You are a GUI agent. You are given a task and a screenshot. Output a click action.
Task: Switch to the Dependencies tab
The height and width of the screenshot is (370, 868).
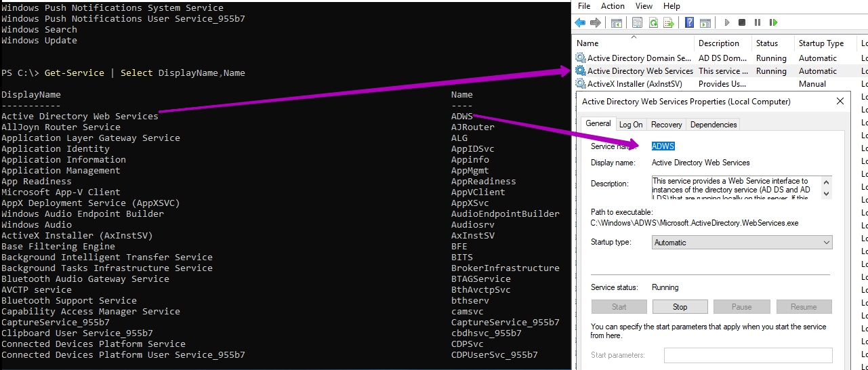[713, 125]
